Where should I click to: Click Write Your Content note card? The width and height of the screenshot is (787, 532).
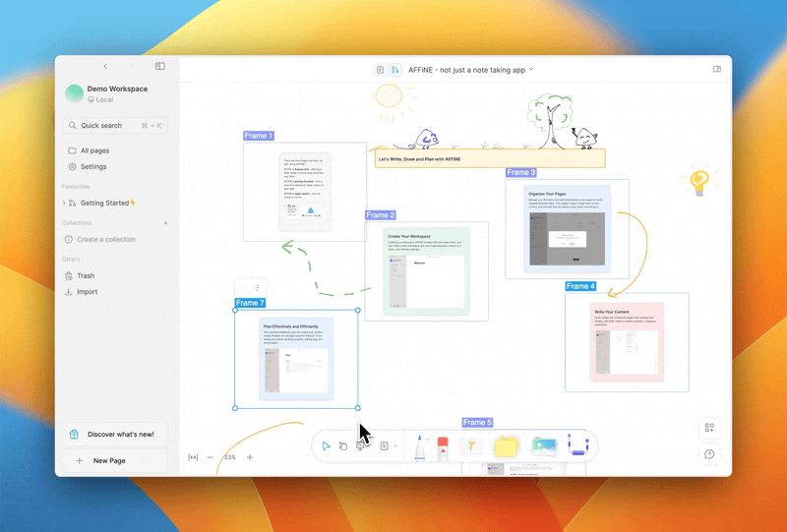point(627,342)
